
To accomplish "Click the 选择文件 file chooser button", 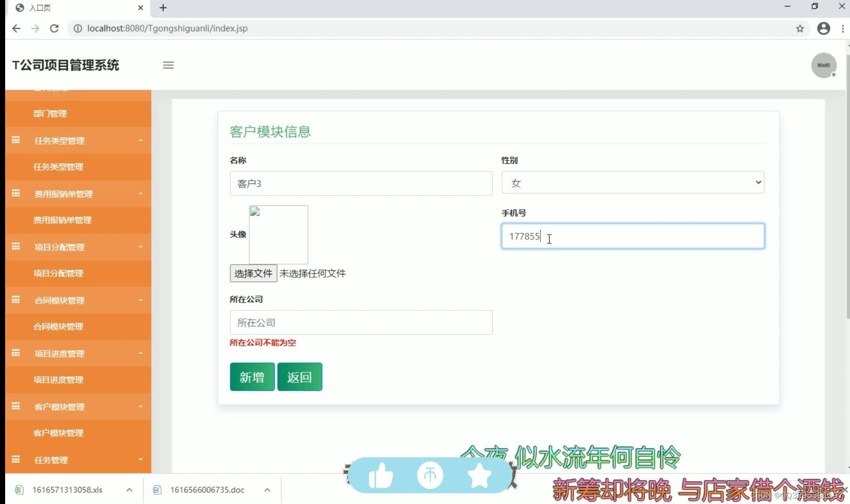I will click(253, 273).
